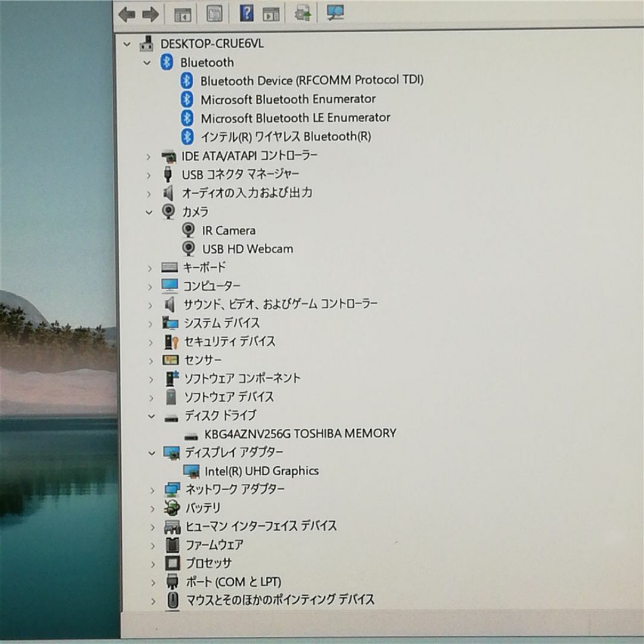Click the セキュリティ デバイス key icon
Screen dimensions: 644x644
coord(171,341)
